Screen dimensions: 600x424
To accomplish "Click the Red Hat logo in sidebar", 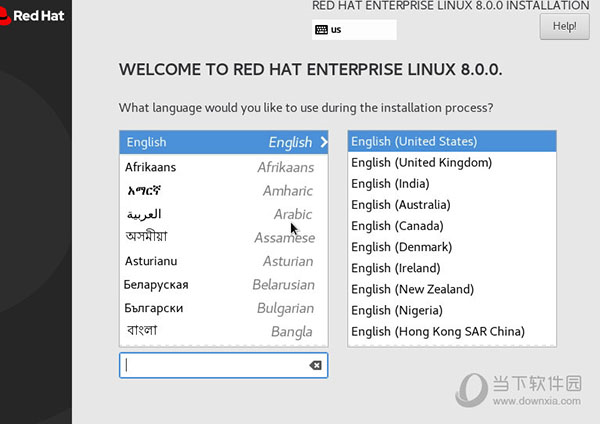I will 32,16.
